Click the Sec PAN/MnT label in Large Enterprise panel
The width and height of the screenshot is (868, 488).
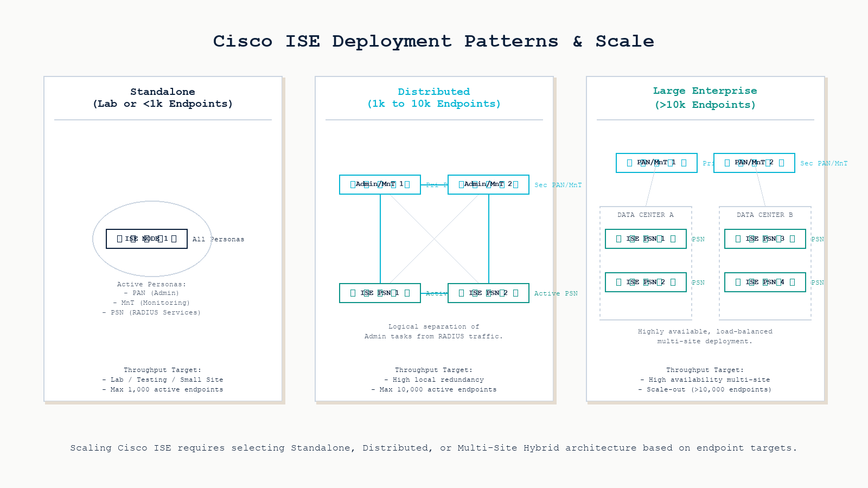(824, 163)
